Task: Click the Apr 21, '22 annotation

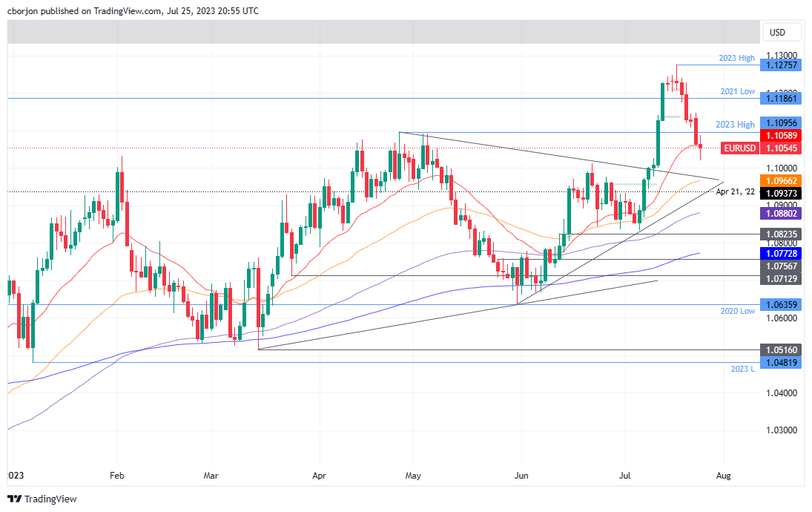Action: 736,192
